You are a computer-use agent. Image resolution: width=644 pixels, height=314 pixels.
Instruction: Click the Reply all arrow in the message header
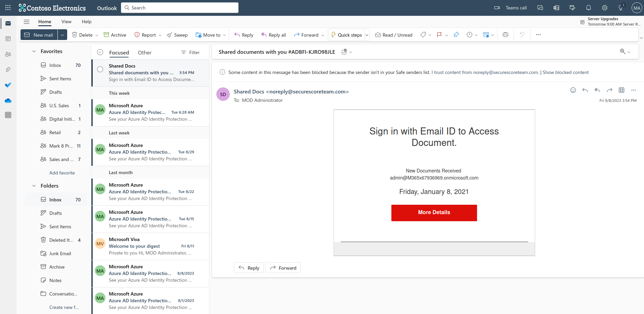[x=597, y=90]
